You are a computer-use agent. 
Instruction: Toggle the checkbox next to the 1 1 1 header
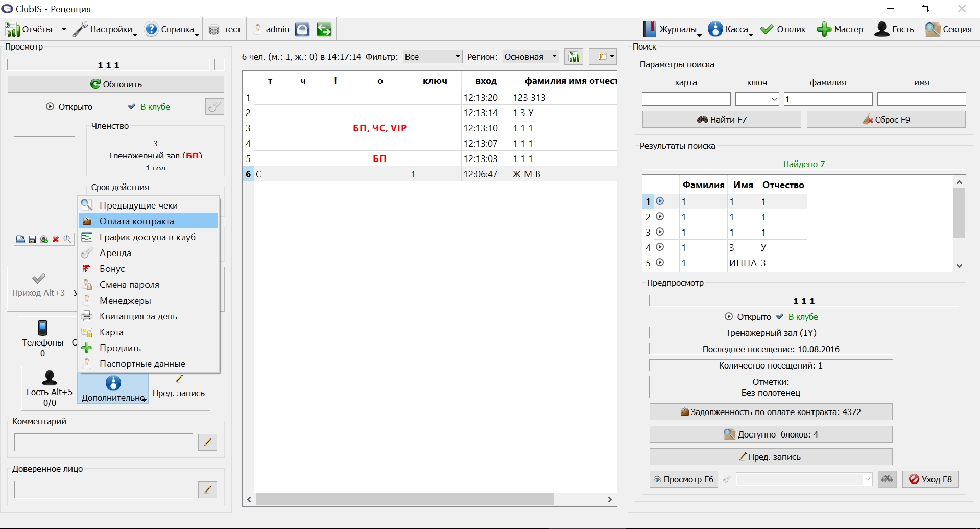[x=219, y=64]
